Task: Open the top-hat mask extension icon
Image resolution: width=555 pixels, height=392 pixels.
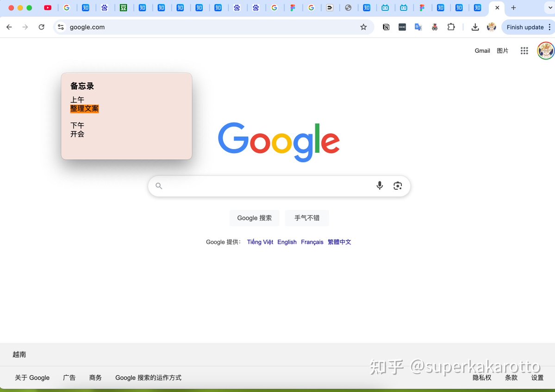Action: click(x=435, y=27)
